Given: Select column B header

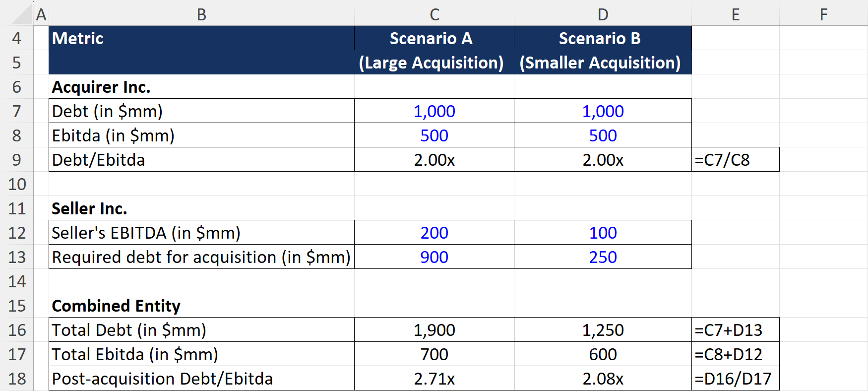Looking at the screenshot, I should [x=201, y=14].
